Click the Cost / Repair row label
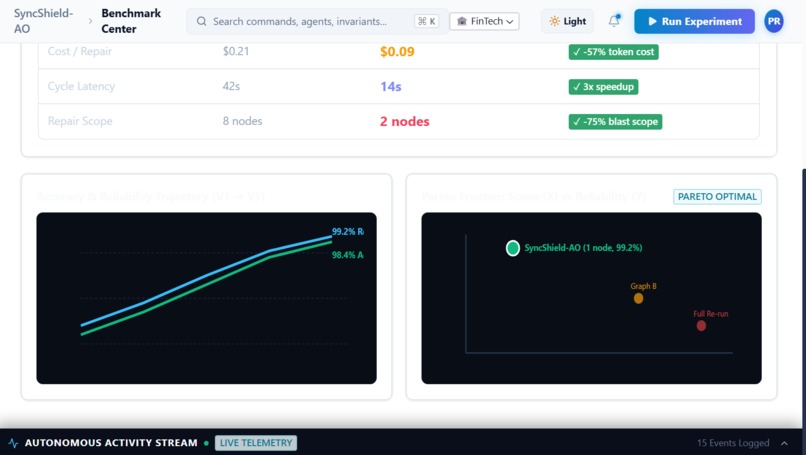Viewport: 806px width, 455px height. click(x=80, y=51)
